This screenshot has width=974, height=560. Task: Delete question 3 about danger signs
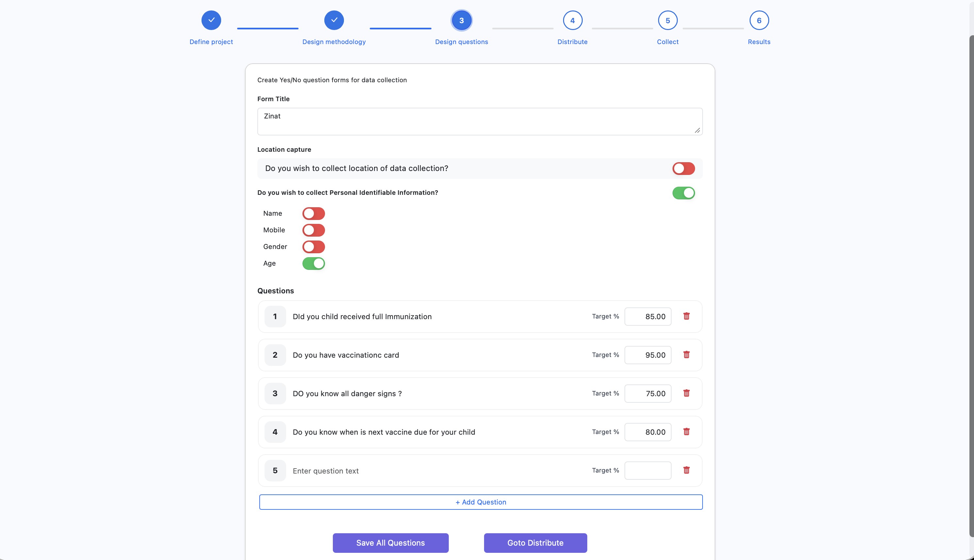coord(687,393)
